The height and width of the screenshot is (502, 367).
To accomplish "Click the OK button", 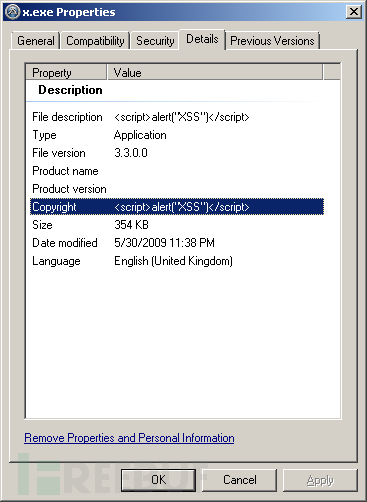I will point(158,480).
